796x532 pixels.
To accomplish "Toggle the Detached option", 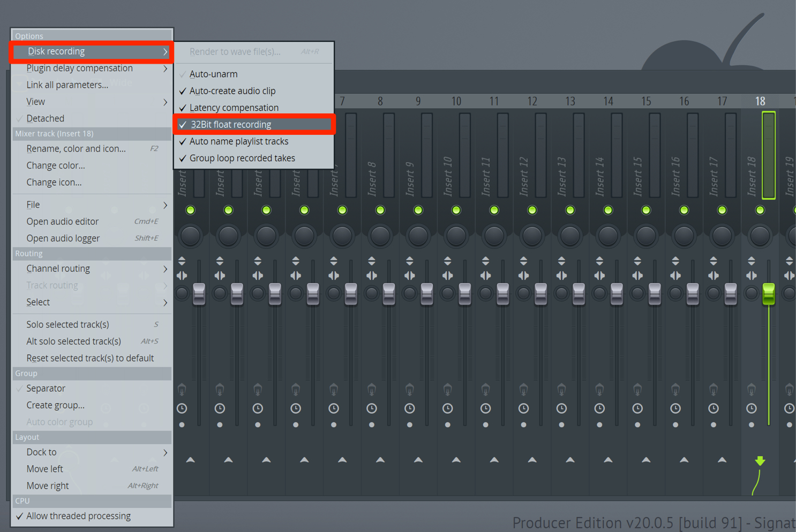I will [x=92, y=118].
